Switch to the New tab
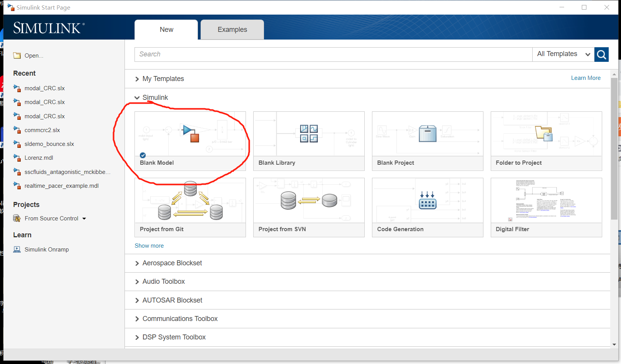This screenshot has width=621, height=364. [x=166, y=30]
